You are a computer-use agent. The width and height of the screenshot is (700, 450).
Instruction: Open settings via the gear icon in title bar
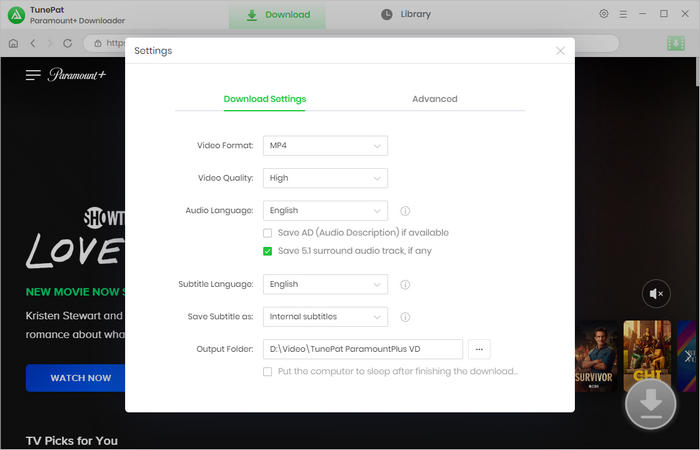[604, 14]
